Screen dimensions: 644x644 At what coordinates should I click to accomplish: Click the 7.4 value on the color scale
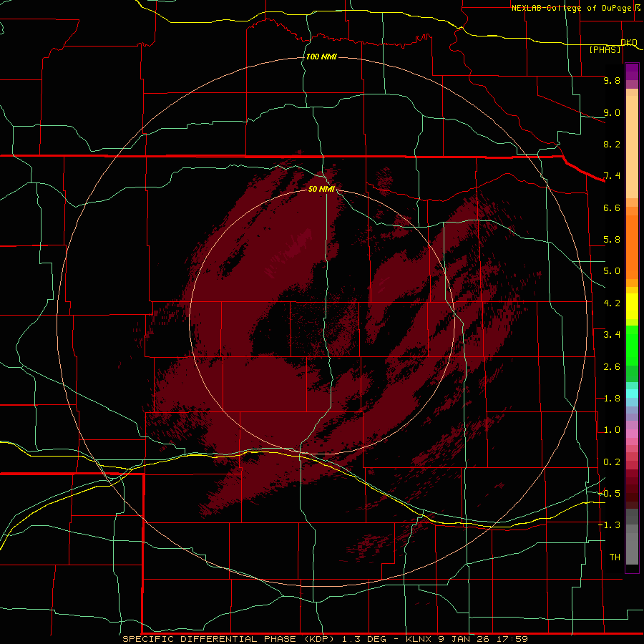(x=612, y=176)
